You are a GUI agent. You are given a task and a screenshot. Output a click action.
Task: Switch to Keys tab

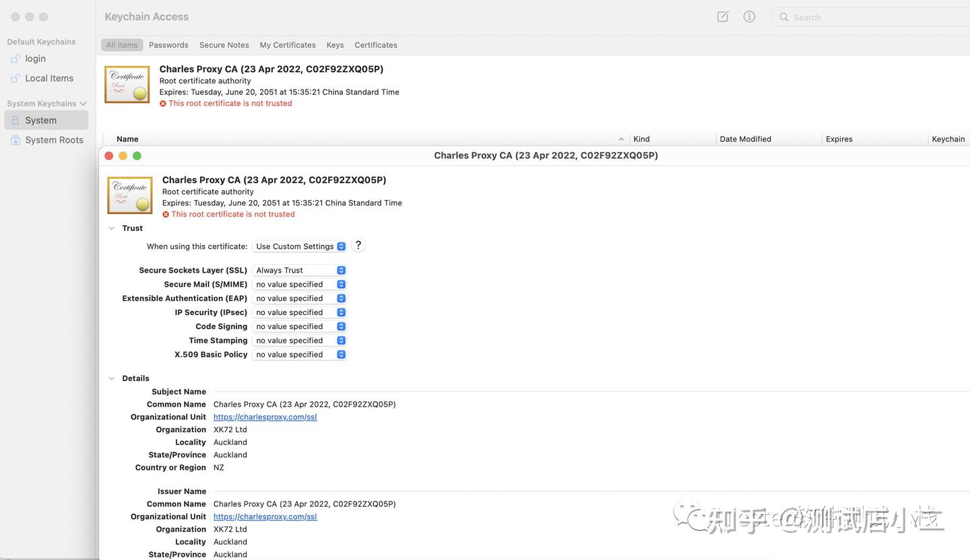pyautogui.click(x=335, y=45)
